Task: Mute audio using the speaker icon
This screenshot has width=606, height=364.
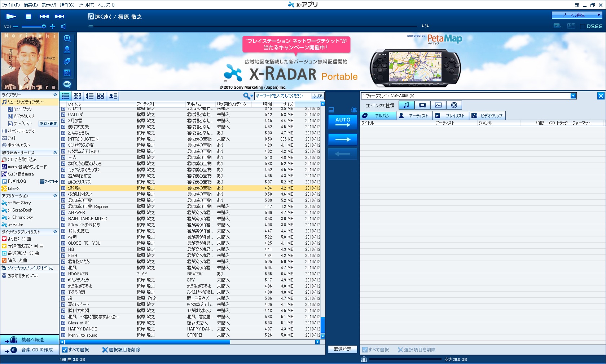Action: 63,26
